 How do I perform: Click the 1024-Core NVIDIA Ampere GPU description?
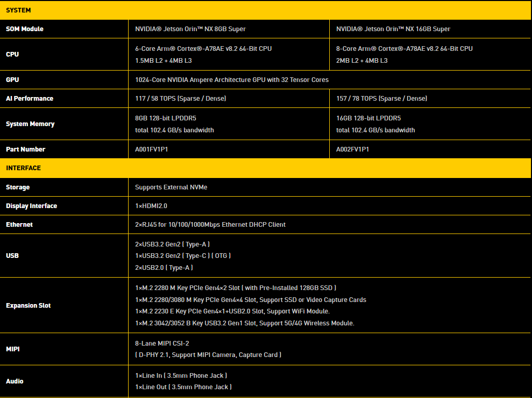tap(232, 80)
